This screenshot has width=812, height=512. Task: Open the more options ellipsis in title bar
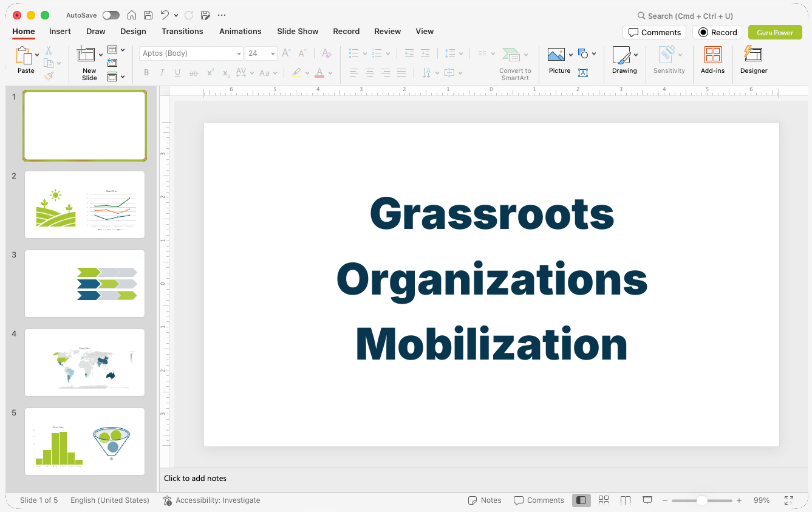pos(222,15)
